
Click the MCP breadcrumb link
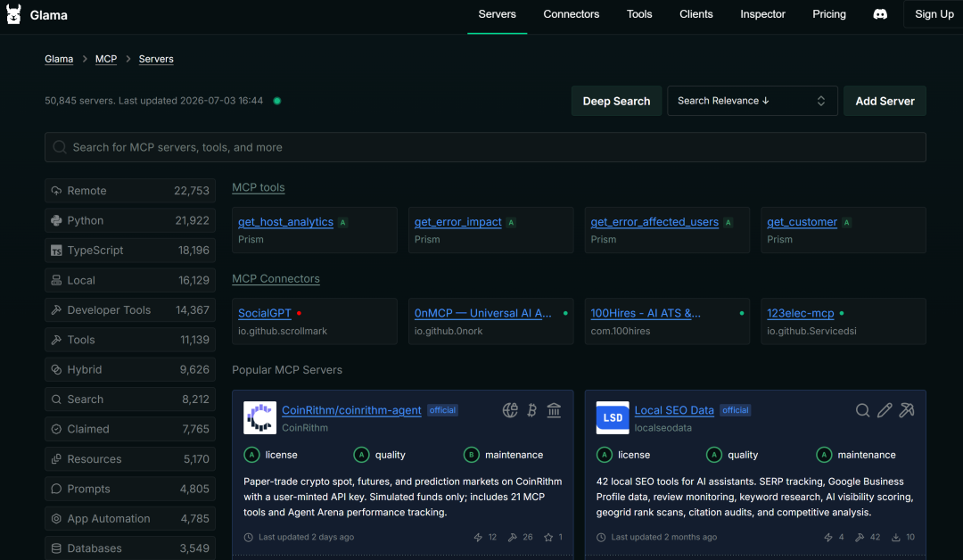[105, 59]
